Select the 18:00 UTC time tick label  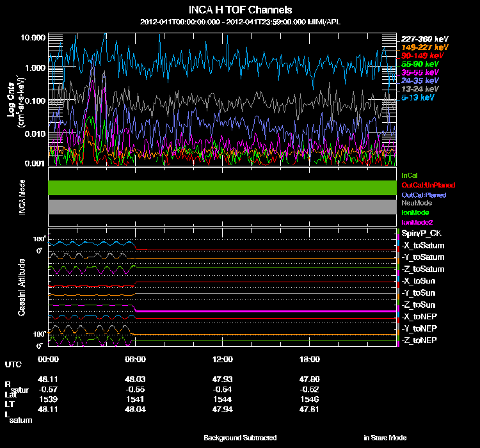tap(309, 359)
